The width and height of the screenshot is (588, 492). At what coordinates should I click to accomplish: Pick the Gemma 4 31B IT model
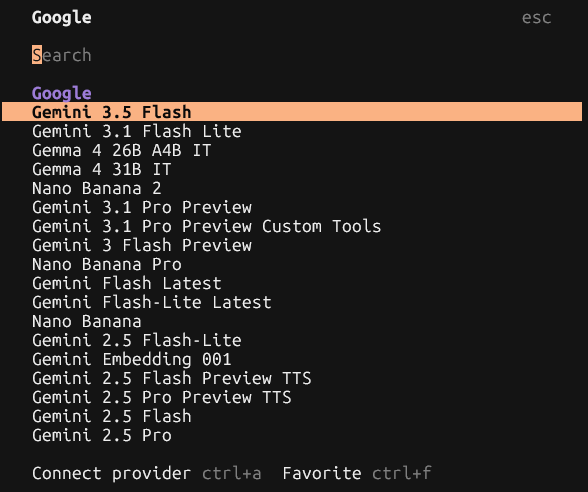[292, 169]
